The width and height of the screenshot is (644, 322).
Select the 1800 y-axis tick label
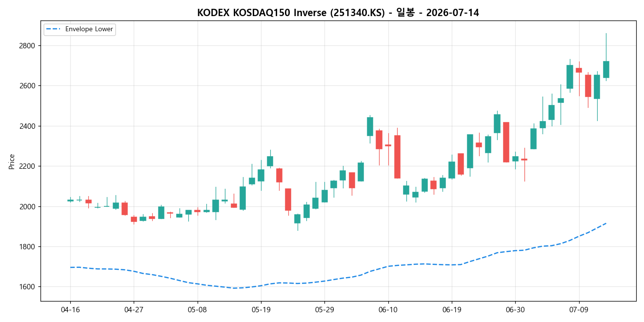tap(27, 247)
